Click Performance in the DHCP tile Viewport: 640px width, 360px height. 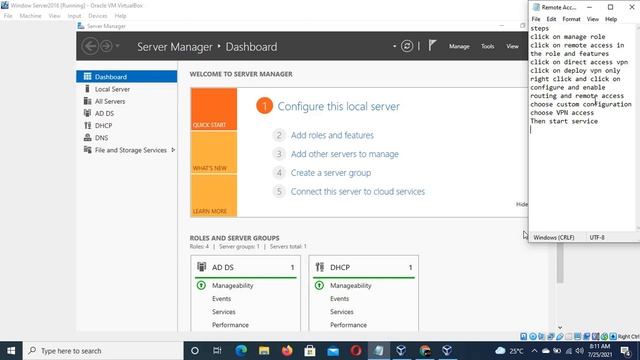tap(348, 325)
